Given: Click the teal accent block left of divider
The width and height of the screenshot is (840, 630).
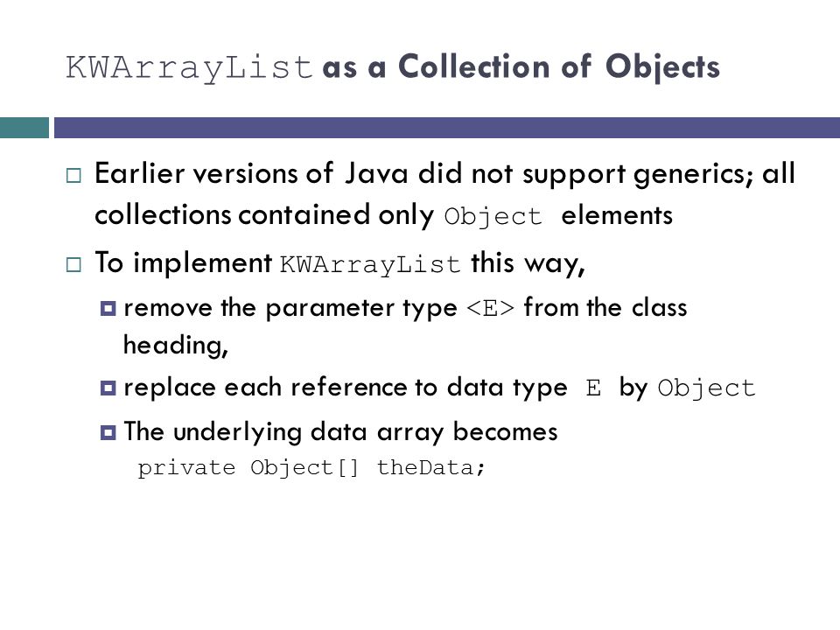Looking at the screenshot, I should tap(24, 128).
